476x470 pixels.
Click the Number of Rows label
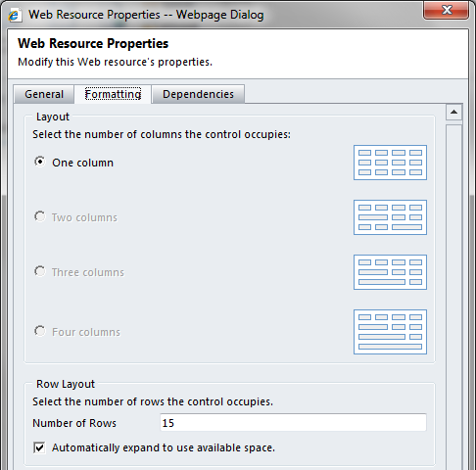pyautogui.click(x=74, y=423)
